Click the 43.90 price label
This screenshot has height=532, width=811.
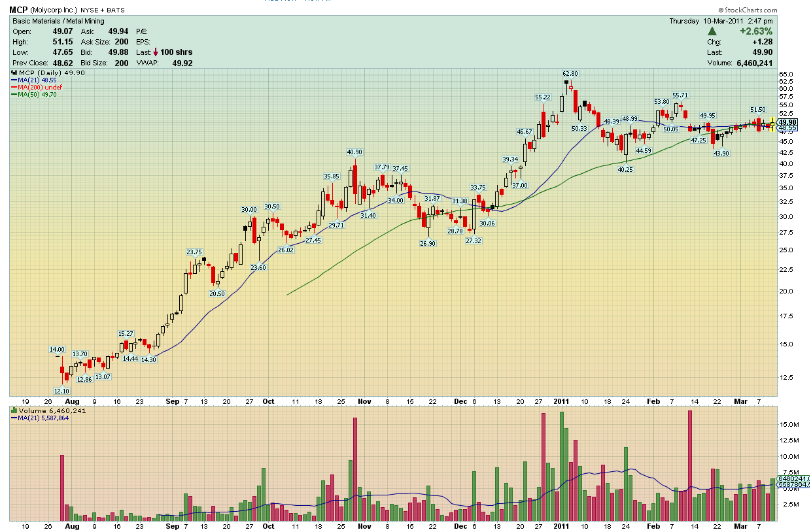pyautogui.click(x=721, y=153)
